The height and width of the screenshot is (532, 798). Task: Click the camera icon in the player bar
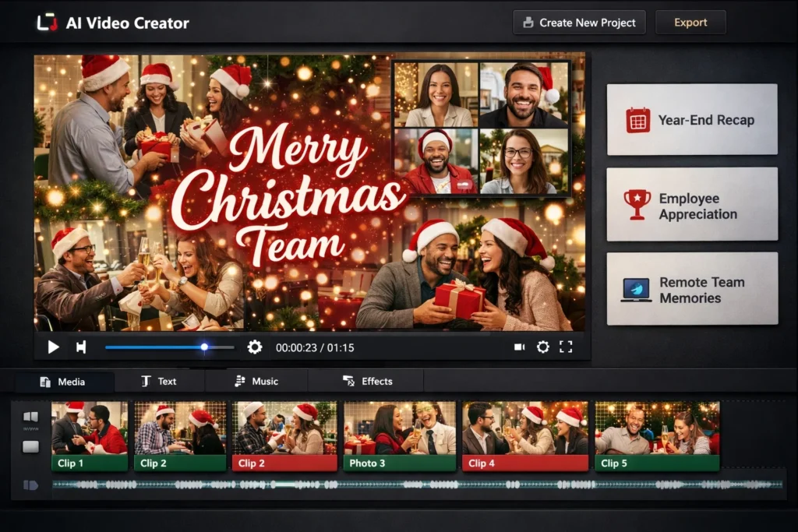click(519, 347)
